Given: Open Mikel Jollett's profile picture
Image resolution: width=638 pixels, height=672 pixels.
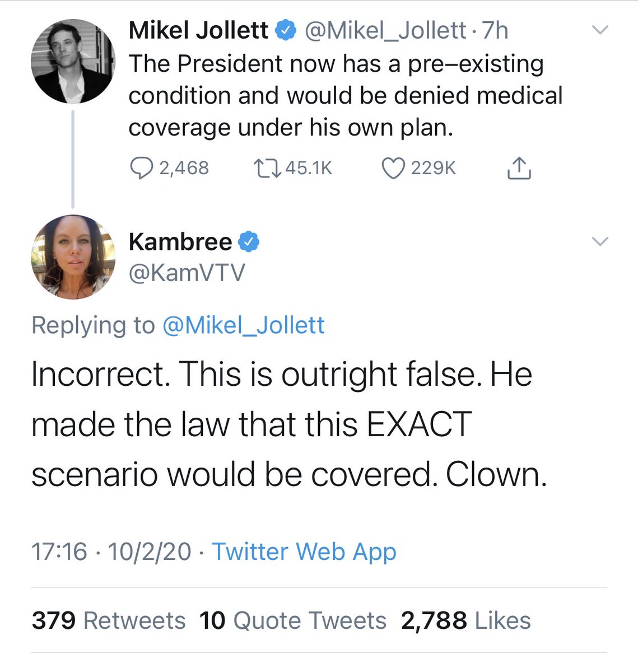Looking at the screenshot, I should click(x=73, y=60).
